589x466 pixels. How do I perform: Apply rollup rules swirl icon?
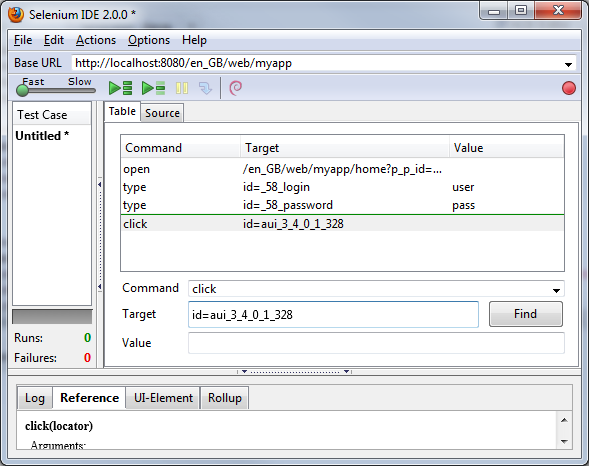point(236,88)
